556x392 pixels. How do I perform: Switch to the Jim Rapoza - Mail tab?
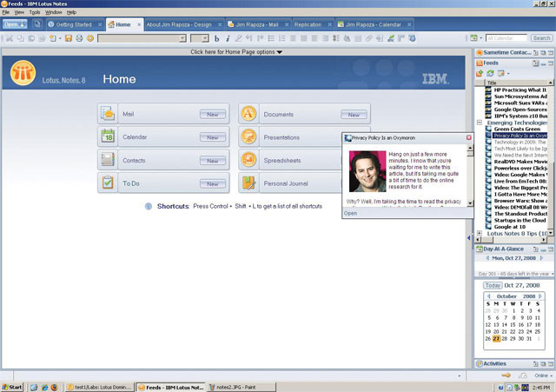(259, 24)
